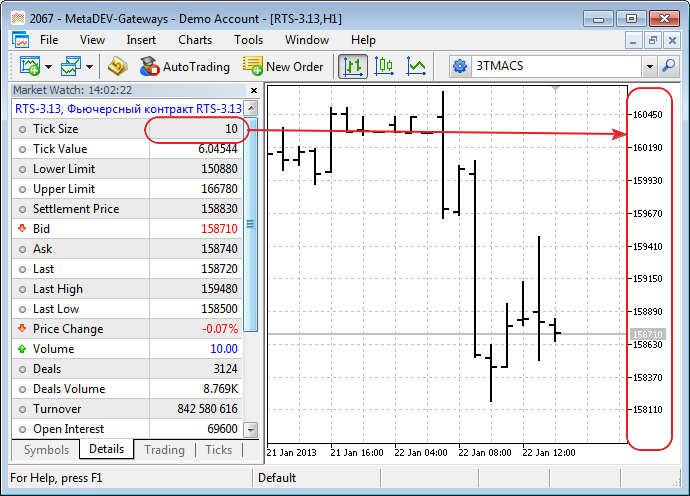This screenshot has width=690, height=496.
Task: Click Market Watch scrollbar up arrow
Action: (251, 108)
